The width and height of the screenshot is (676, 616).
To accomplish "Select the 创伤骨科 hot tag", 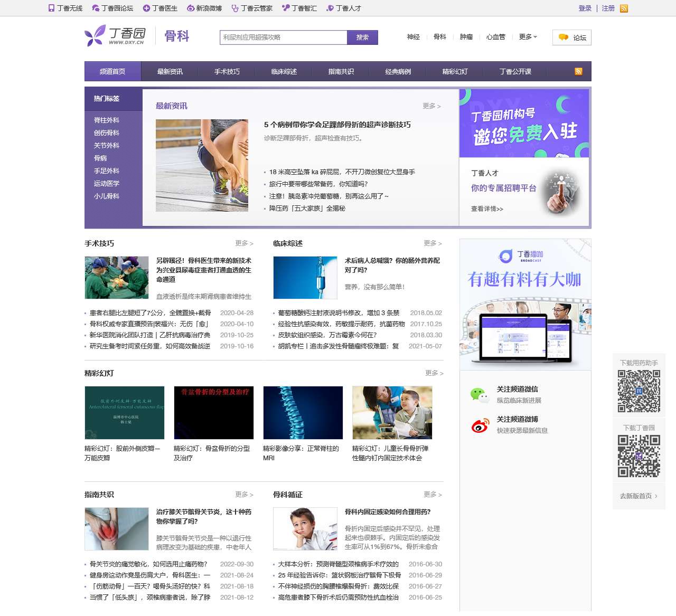I will coord(107,133).
